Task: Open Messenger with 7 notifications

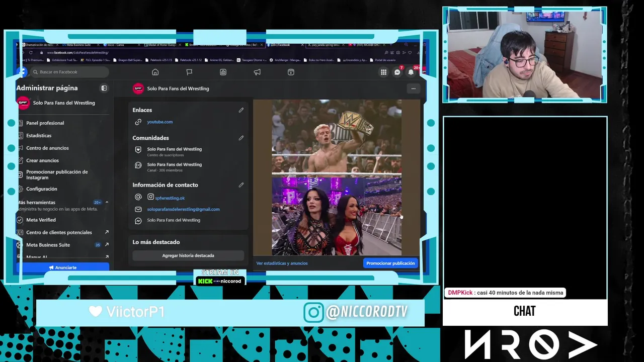Action: click(397, 72)
